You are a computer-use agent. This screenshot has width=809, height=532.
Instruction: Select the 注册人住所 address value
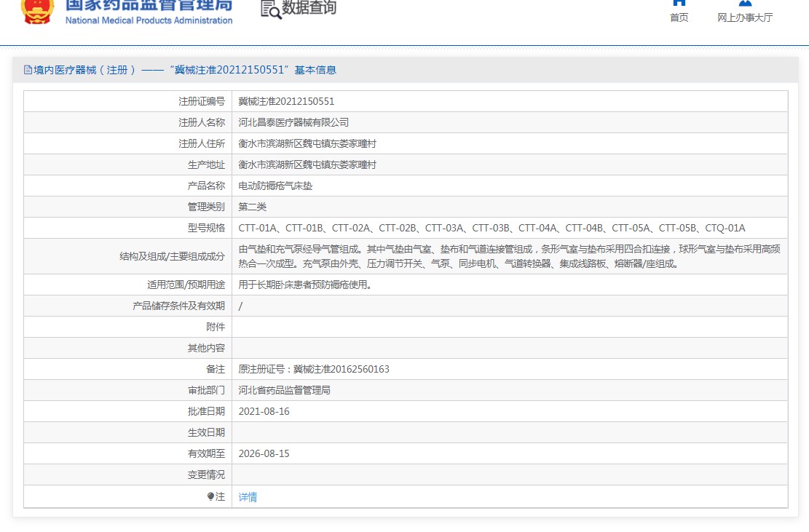click(307, 143)
